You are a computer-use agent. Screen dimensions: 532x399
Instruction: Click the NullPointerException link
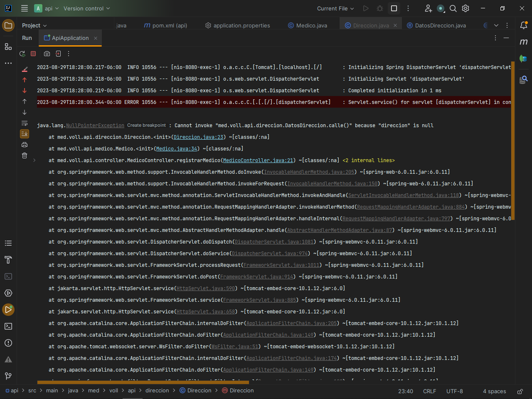[x=95, y=126]
